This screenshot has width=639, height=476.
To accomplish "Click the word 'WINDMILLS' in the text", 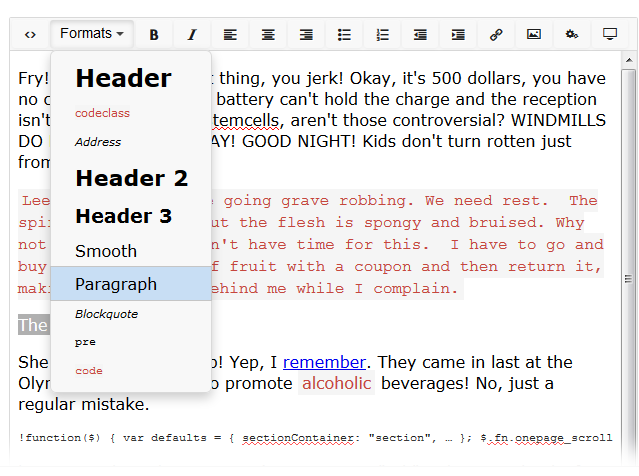I will [x=558, y=120].
